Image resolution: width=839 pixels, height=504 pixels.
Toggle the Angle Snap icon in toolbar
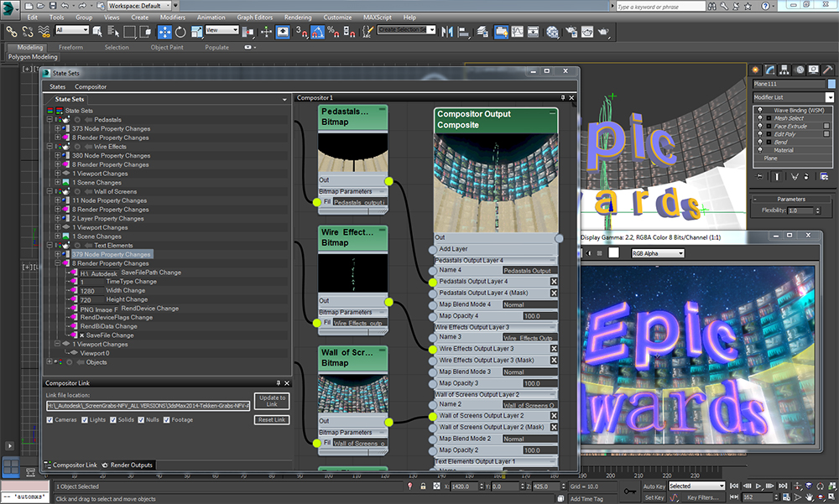(x=317, y=32)
